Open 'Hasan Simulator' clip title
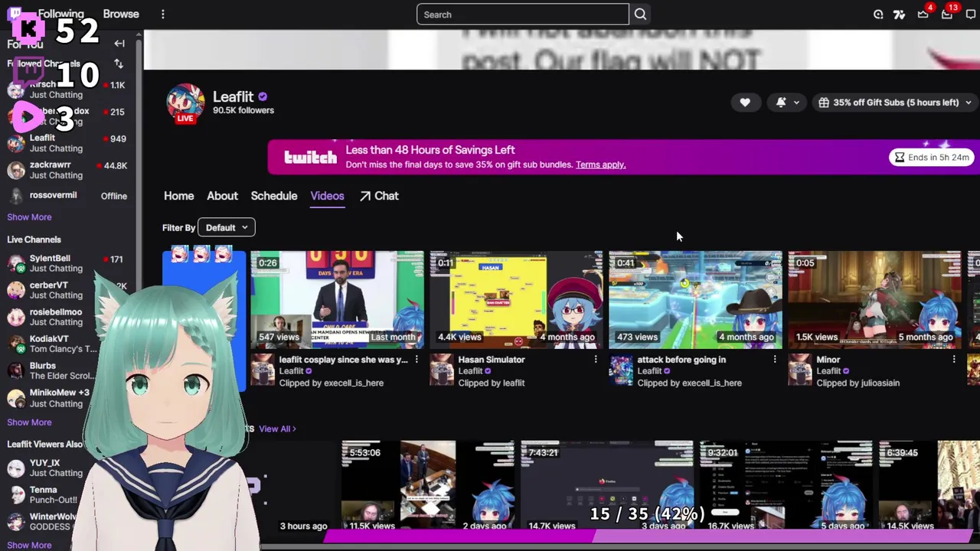The image size is (980, 551). (x=491, y=360)
